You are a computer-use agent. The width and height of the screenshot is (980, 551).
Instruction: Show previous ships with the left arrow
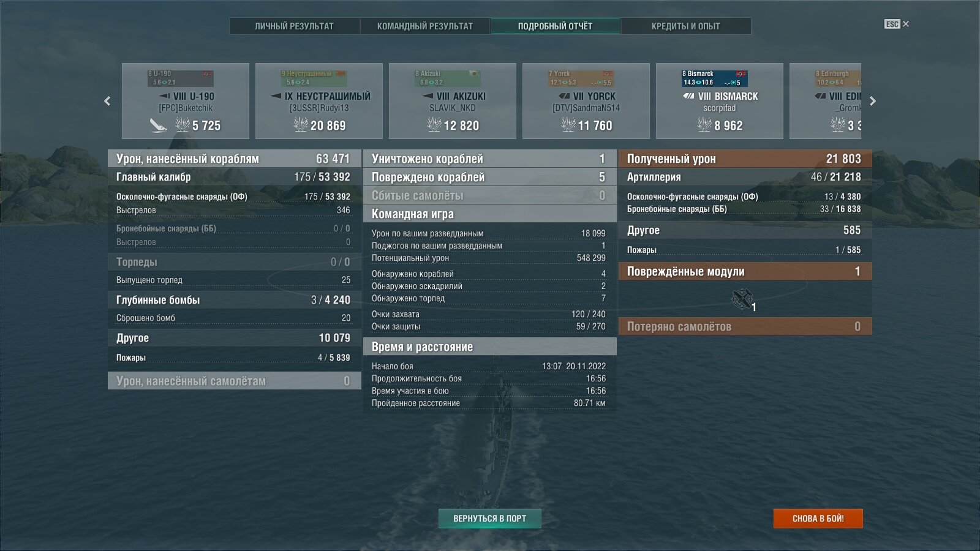tap(107, 101)
